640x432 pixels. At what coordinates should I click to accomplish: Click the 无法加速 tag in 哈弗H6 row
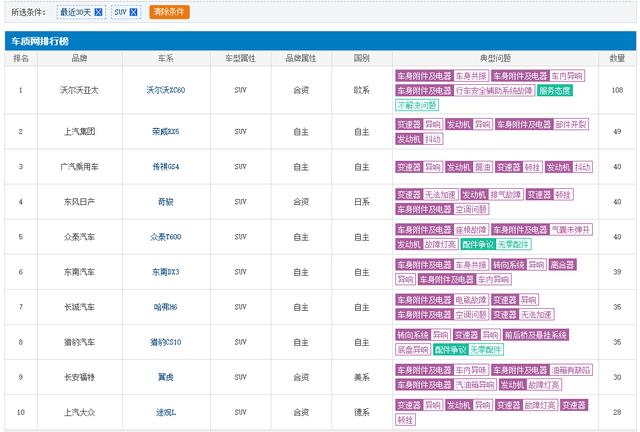536,315
